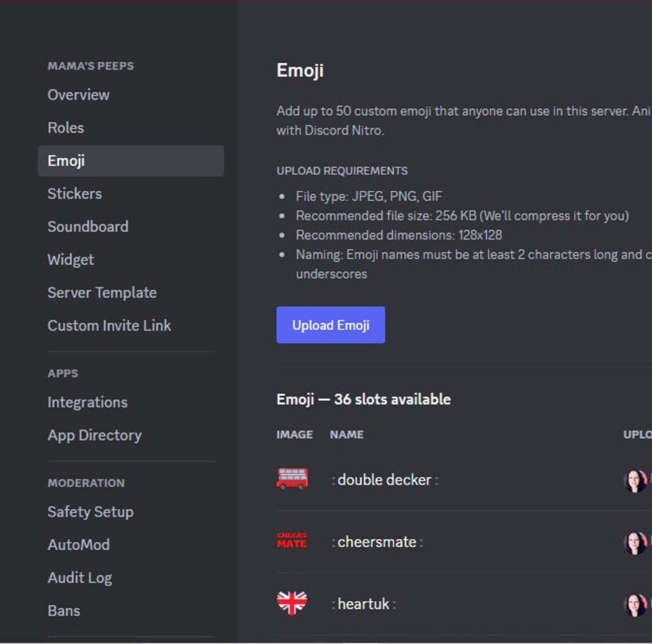
Task: Click the 'File type: JPEG, PNG, GIF' line
Action: point(369,196)
